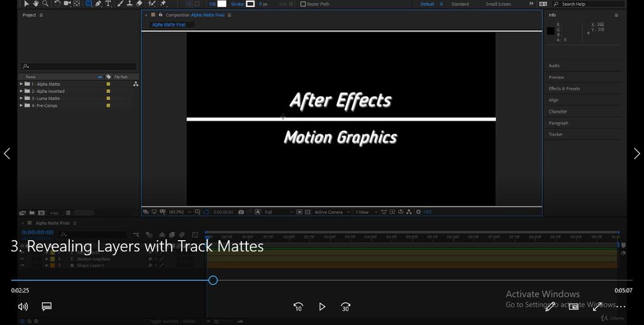Expand the 3- Luma Matte folder
Viewport: 644px width, 325px height.
point(21,98)
